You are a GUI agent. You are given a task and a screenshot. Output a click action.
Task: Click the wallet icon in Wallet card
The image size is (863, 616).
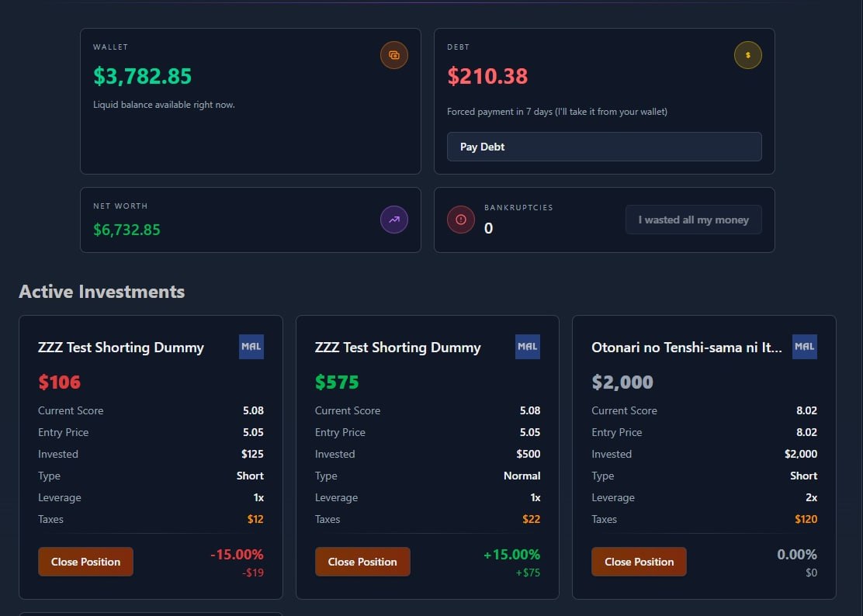(x=394, y=55)
